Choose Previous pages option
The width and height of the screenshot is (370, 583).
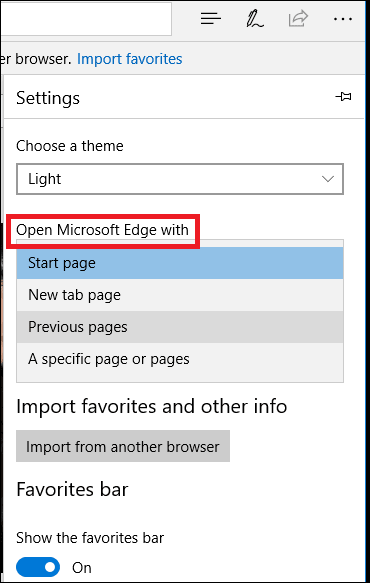[180, 327]
